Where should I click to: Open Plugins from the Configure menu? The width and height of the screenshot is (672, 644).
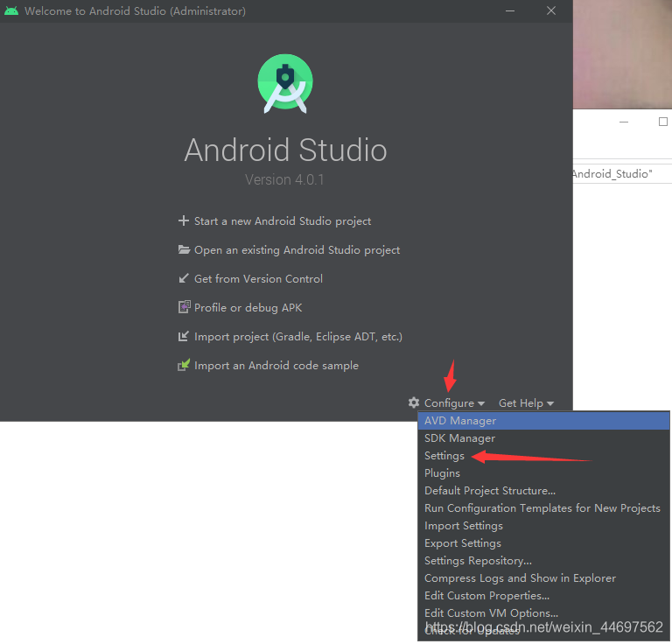coord(543,473)
